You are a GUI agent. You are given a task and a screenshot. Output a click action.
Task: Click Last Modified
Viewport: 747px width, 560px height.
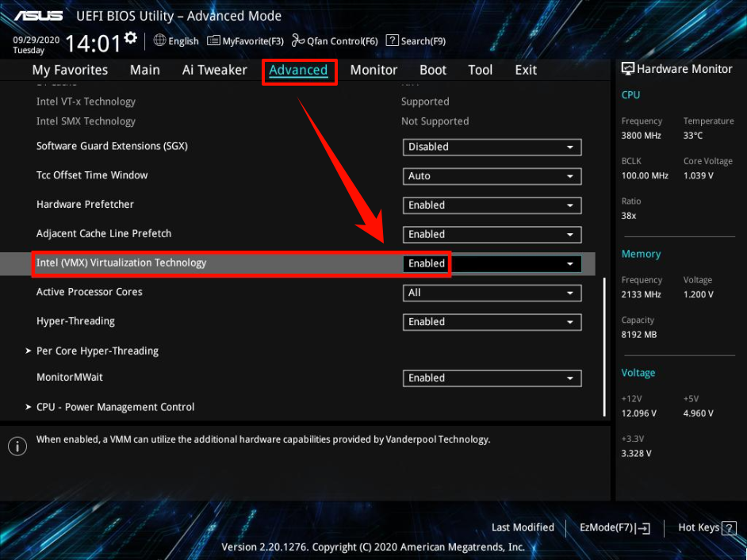click(523, 527)
